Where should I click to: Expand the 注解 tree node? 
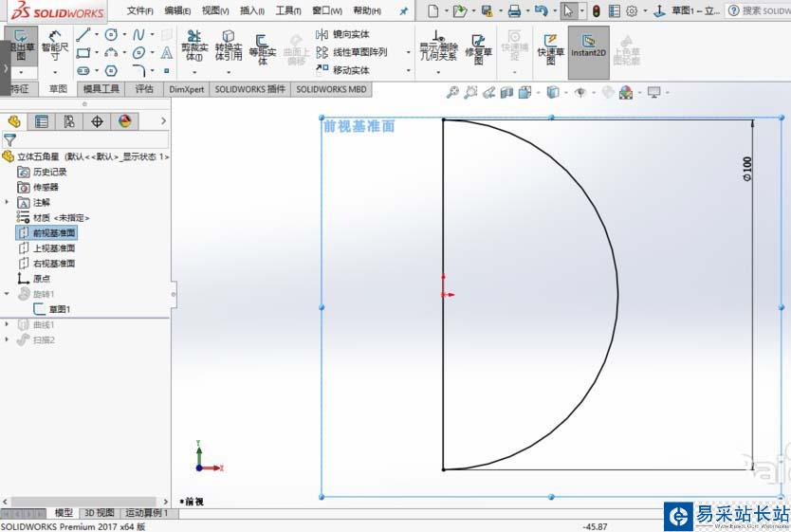pyautogui.click(x=7, y=202)
